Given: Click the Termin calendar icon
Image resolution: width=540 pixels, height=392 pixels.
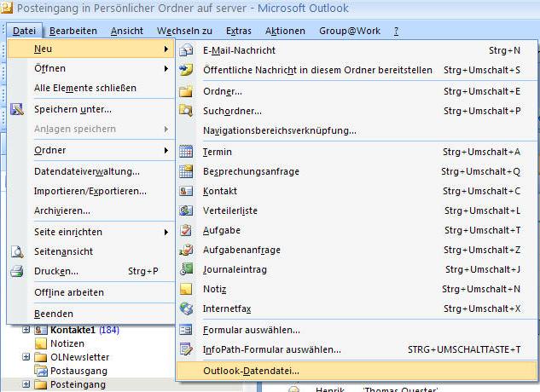Looking at the screenshot, I should (186, 152).
